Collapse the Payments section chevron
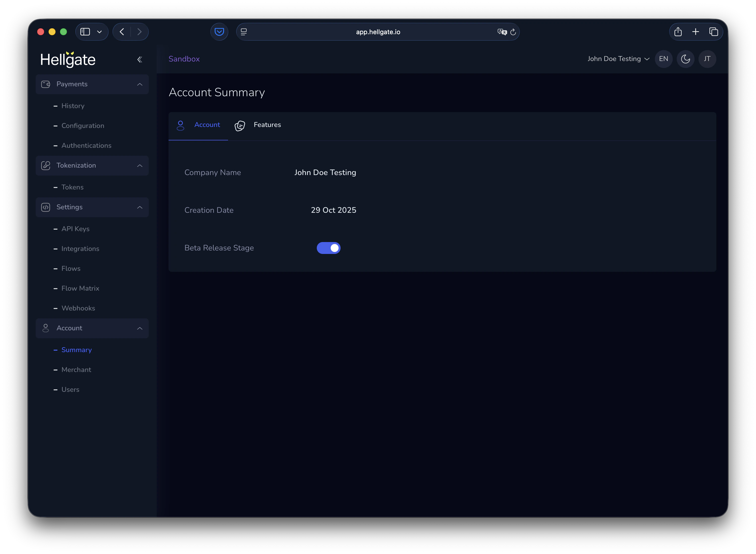This screenshot has height=554, width=756. [x=140, y=84]
